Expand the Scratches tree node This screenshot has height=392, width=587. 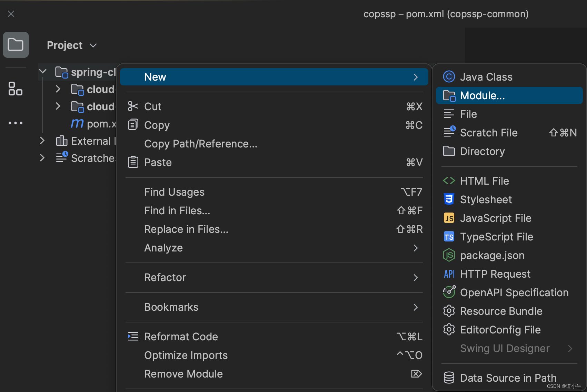[x=42, y=158]
